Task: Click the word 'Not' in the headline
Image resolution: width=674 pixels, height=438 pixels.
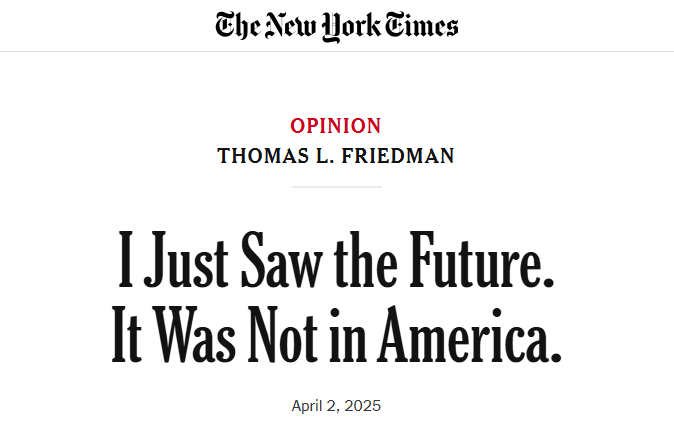Action: [283, 334]
